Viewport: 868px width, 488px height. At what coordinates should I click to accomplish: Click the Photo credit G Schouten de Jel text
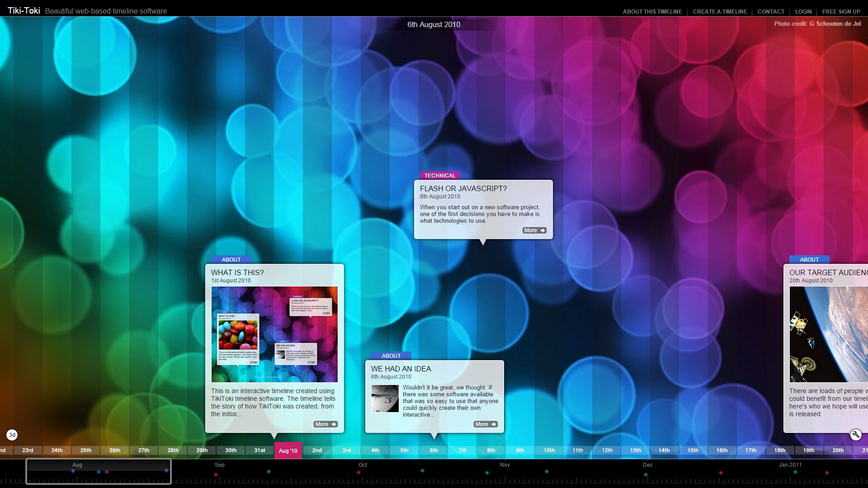pyautogui.click(x=817, y=23)
